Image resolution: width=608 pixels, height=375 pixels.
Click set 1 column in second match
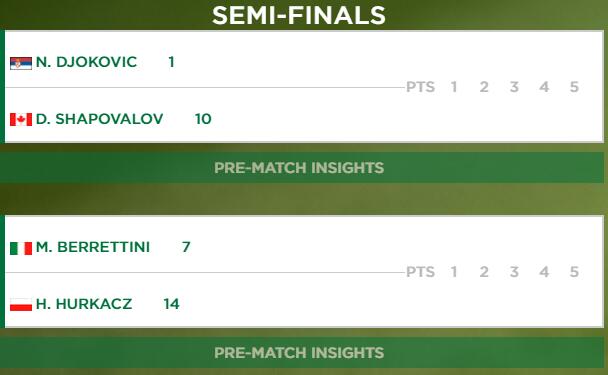click(x=454, y=272)
